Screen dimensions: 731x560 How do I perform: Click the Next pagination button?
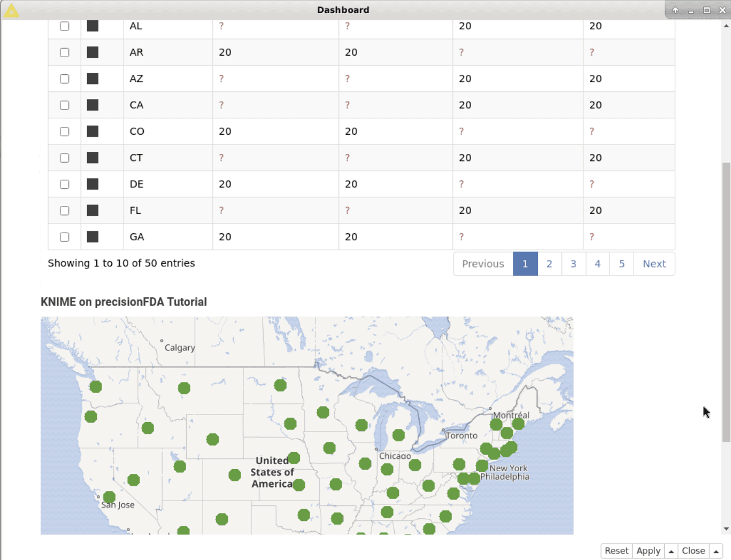coord(654,264)
